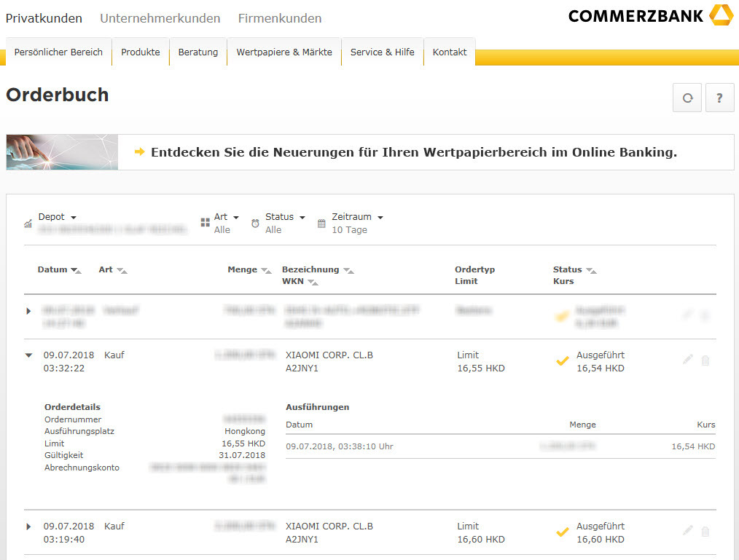Click the yellow arrow in the banner
The width and height of the screenshot is (739, 560).
pos(139,151)
